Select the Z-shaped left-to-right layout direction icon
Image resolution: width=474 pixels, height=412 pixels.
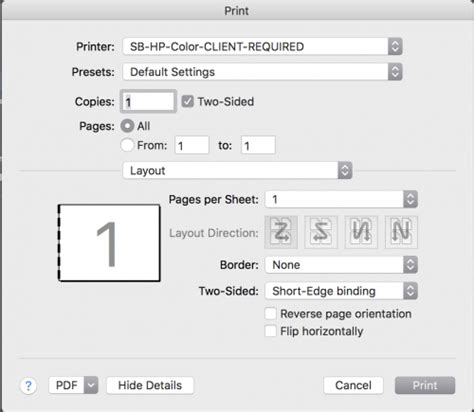coord(281,232)
